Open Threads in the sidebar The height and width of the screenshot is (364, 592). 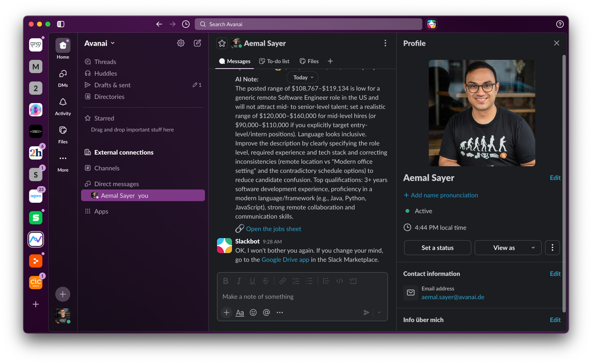point(143,61)
